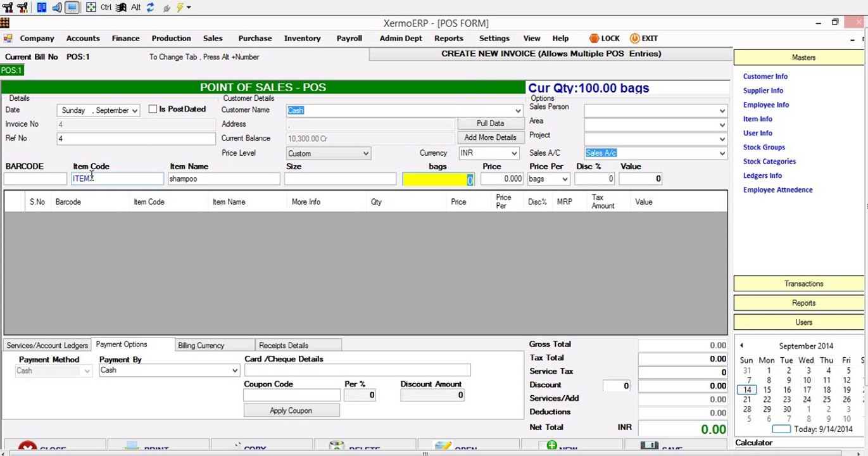Open the Accounts menu

(83, 39)
